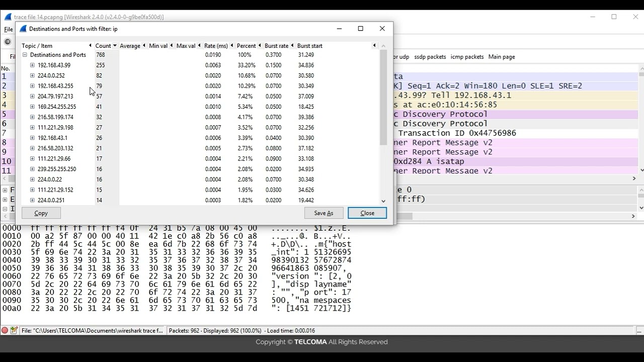This screenshot has height=362, width=644.
Task: Click the Count value 768
Action: pos(101,55)
